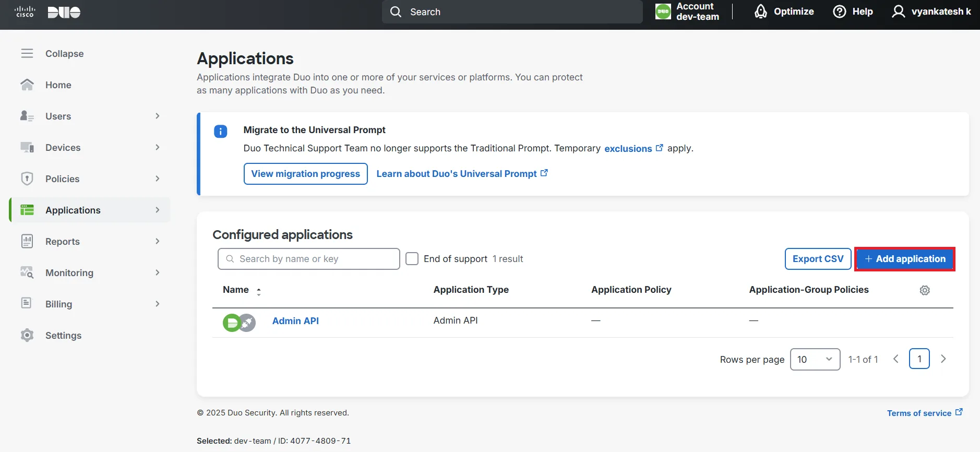The height and width of the screenshot is (452, 980).
Task: Click the external link icon beside exclusions
Action: tap(660, 148)
